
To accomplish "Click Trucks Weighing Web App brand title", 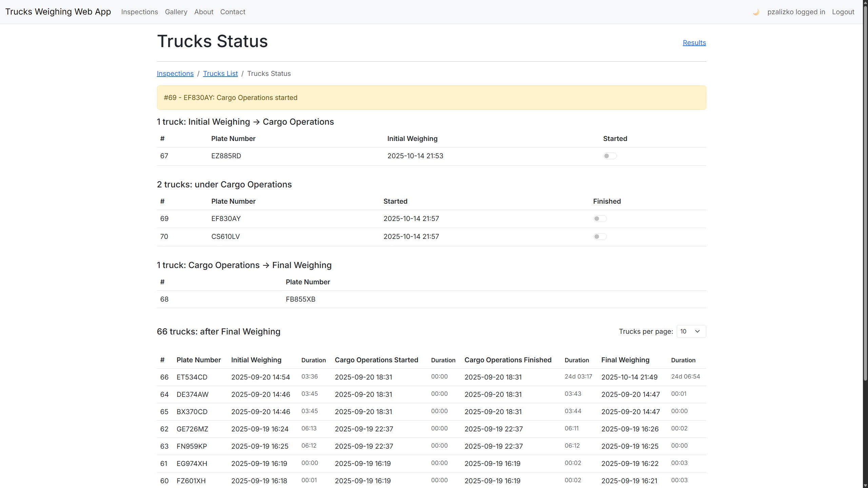I will [58, 12].
